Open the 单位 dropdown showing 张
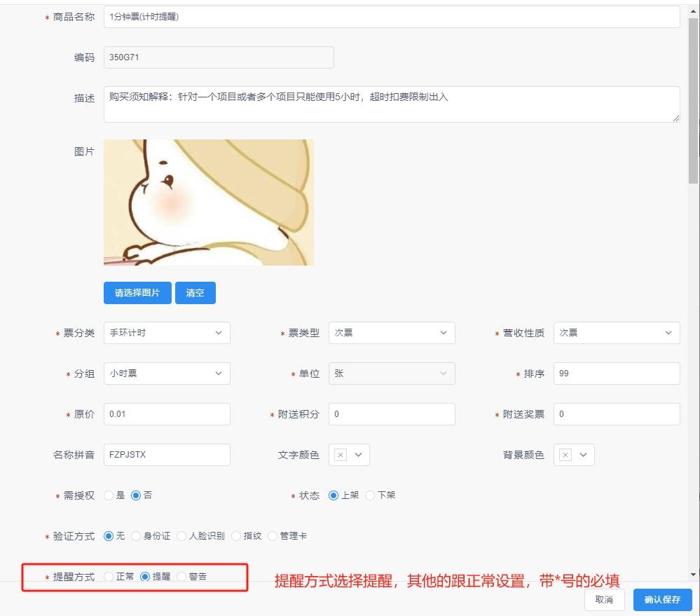The image size is (700, 616). tap(392, 374)
